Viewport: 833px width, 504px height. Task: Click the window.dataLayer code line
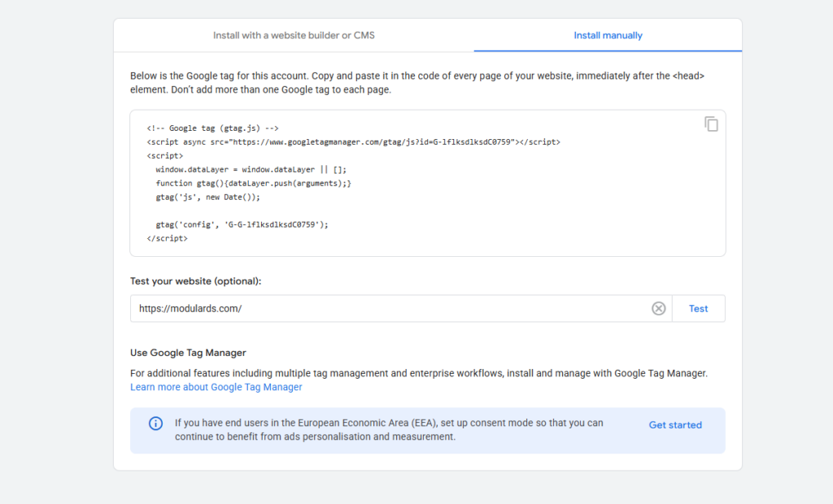pyautogui.click(x=251, y=170)
